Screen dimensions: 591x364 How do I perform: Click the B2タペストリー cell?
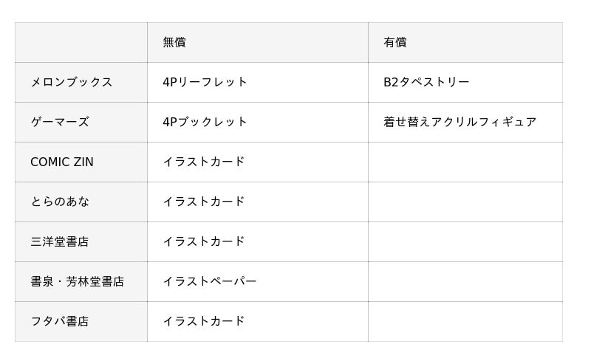pyautogui.click(x=426, y=83)
